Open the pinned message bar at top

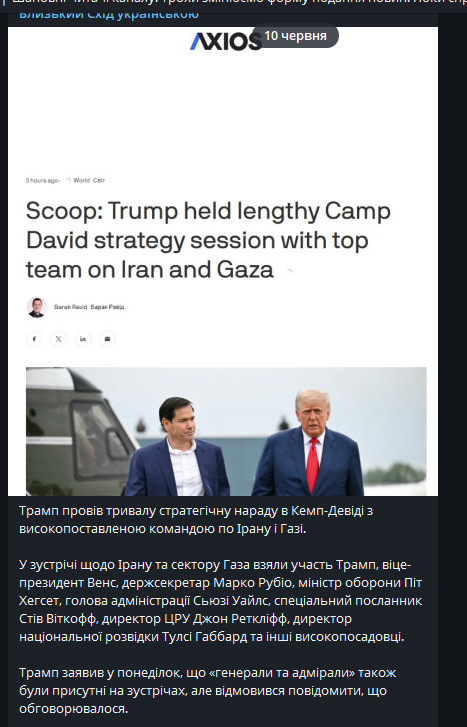click(x=233, y=3)
